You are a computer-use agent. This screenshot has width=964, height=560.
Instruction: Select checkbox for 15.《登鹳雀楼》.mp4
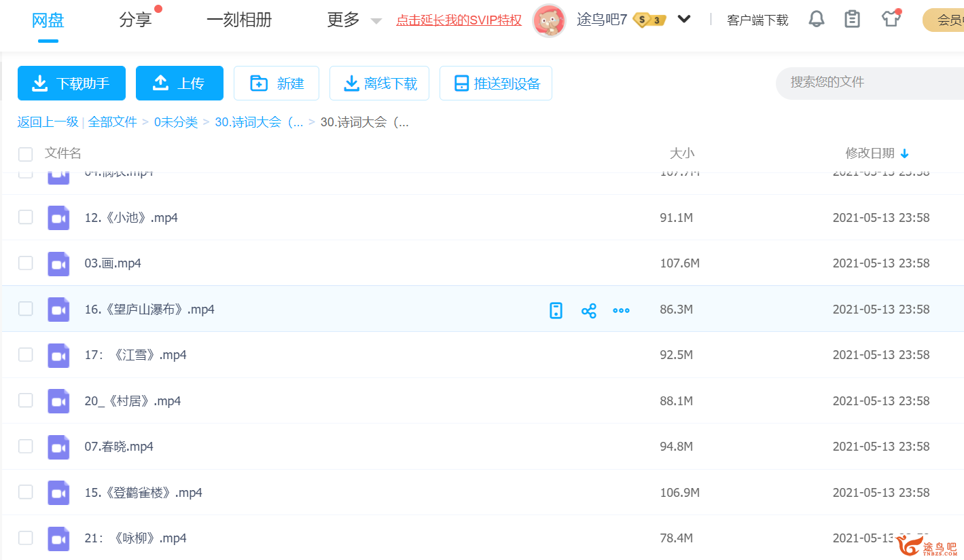(x=25, y=492)
